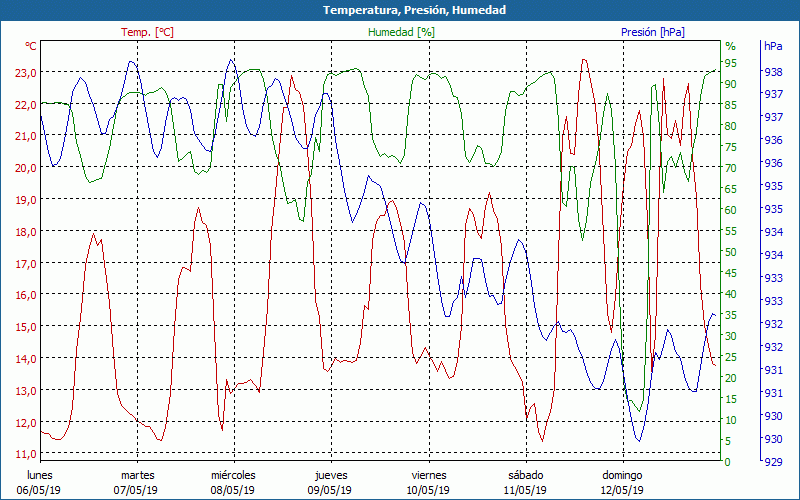Image resolution: width=800 pixels, height=500 pixels.
Task: Click the 95 humidity axis value
Action: [x=731, y=63]
